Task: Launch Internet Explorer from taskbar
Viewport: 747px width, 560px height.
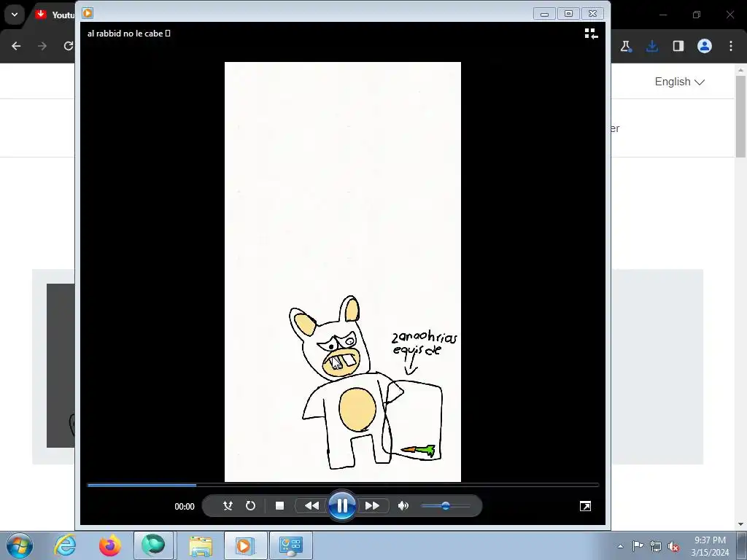Action: (65, 545)
